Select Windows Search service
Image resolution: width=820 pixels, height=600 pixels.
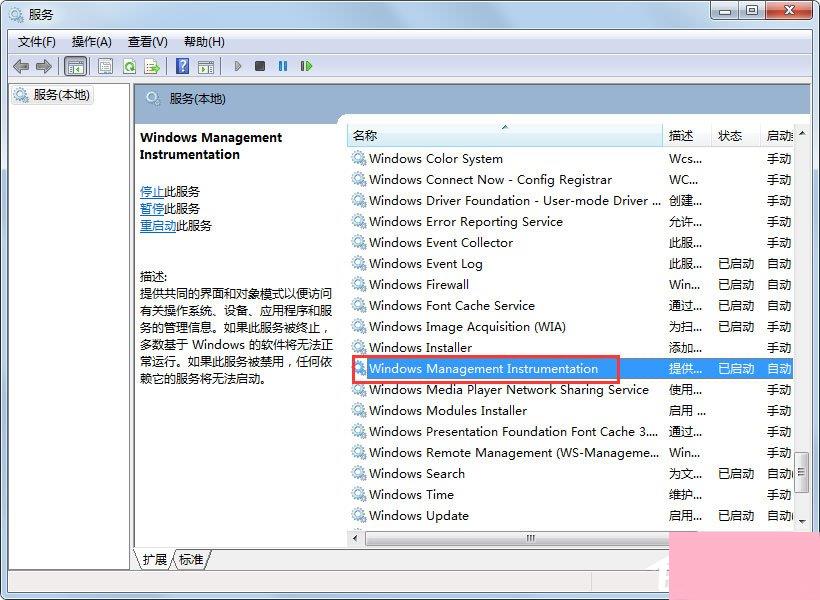pos(570,473)
